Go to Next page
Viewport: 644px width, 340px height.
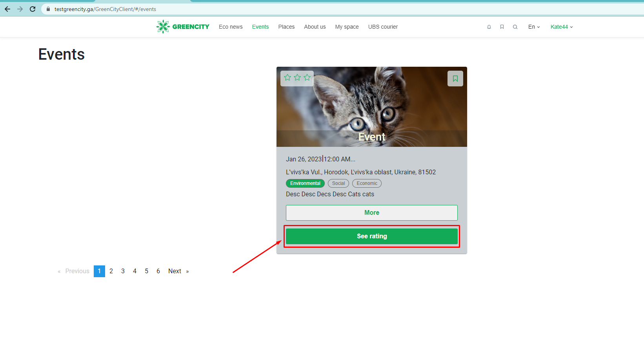tap(178, 271)
